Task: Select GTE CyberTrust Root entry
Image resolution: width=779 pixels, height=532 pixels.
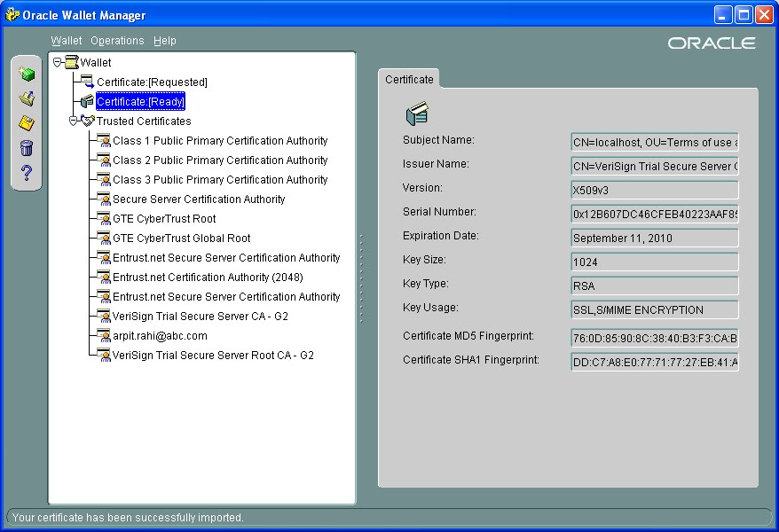Action: coord(164,218)
